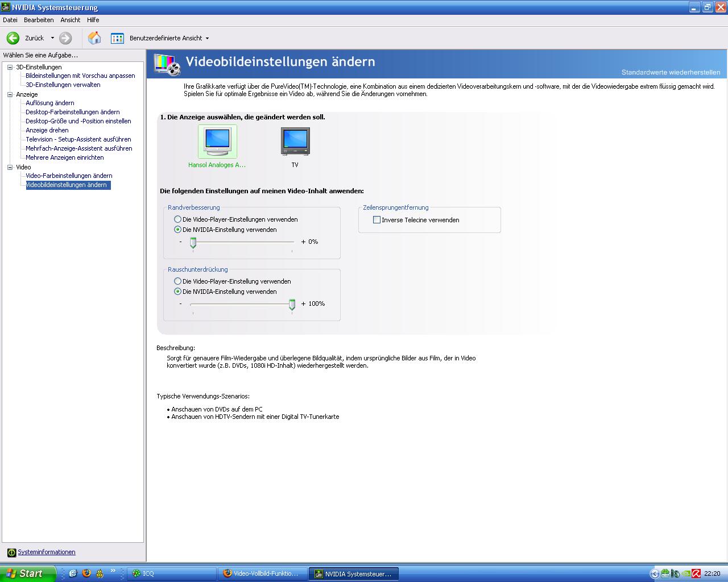Expand the quick launch overflow chevron
728x582 pixels.
[x=113, y=571]
